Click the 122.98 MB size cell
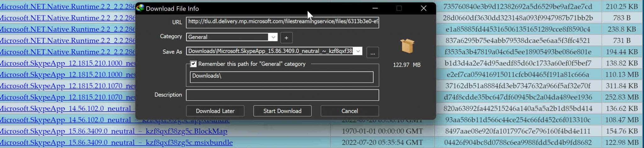Image resolution: width=644 pixels, height=148 pixels. pos(622,143)
